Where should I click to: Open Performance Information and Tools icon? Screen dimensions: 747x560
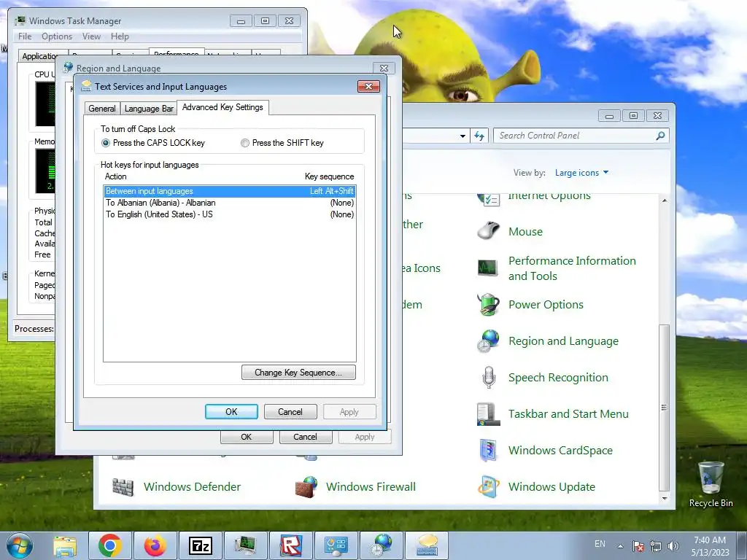point(488,268)
